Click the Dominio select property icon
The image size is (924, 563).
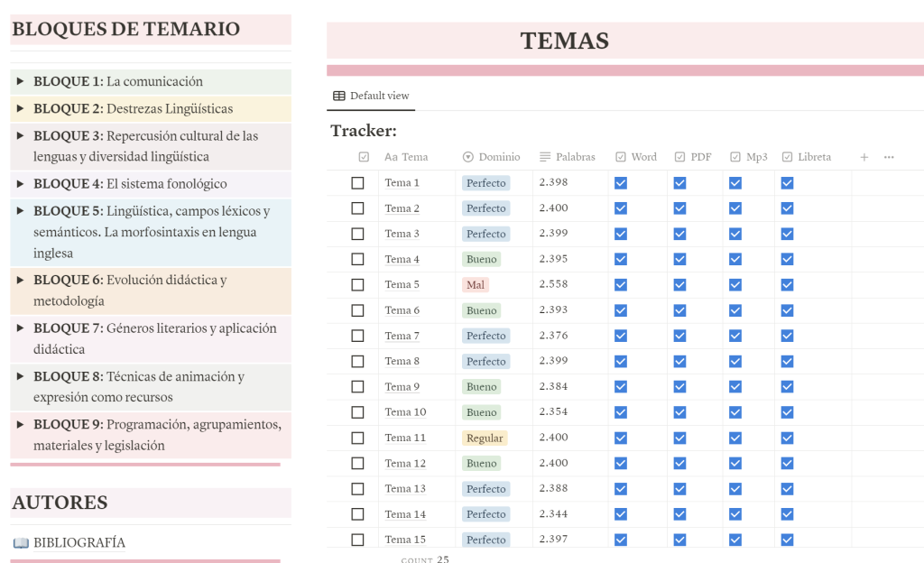(x=467, y=157)
